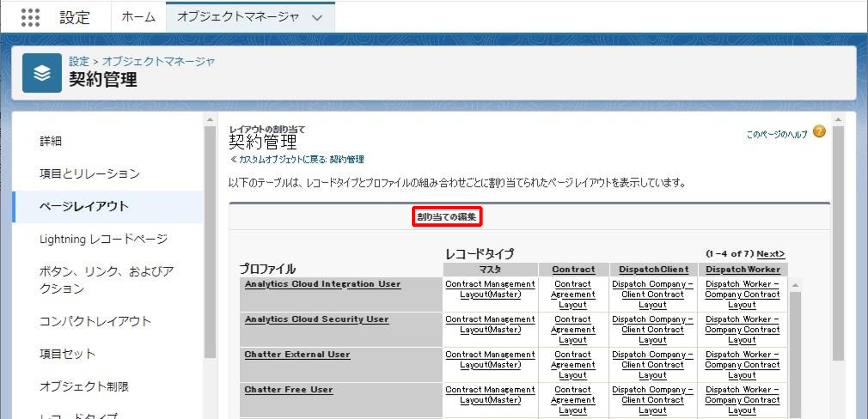The width and height of the screenshot is (868, 419).
Task: Expand the オブジェクトマネージャ tab dropdown chevron
Action: pyautogui.click(x=317, y=18)
